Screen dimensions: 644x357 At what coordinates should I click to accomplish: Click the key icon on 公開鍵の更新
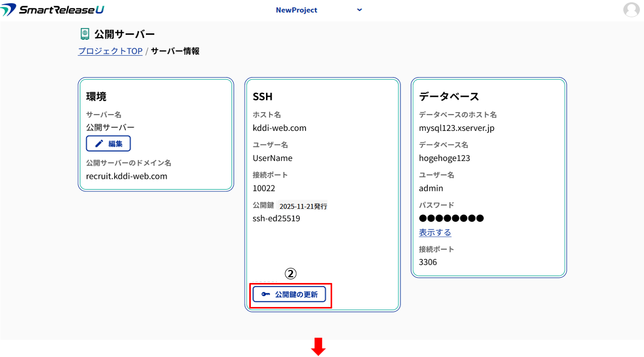266,294
